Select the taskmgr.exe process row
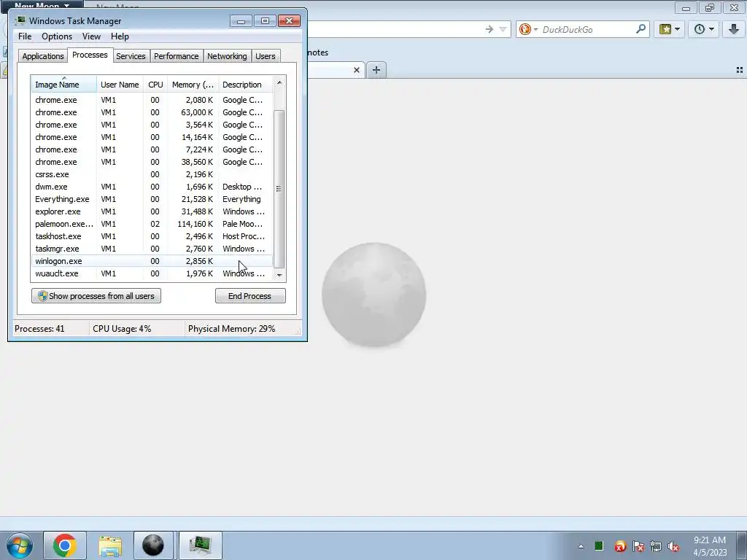Screen dimensions: 747x560 (152, 249)
